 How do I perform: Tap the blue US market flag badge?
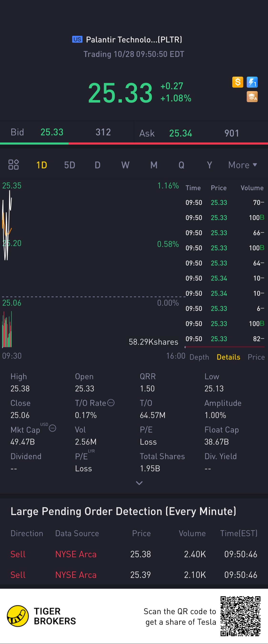[x=77, y=39]
